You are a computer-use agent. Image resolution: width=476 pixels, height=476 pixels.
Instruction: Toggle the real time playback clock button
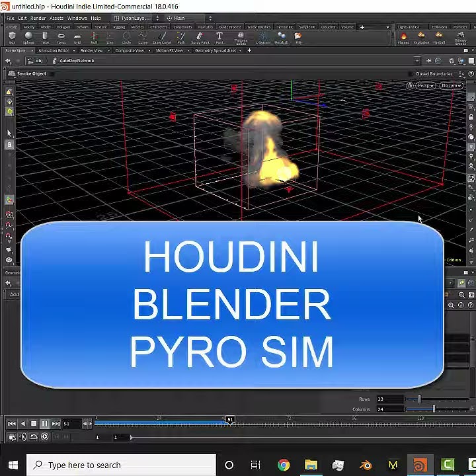point(45,437)
